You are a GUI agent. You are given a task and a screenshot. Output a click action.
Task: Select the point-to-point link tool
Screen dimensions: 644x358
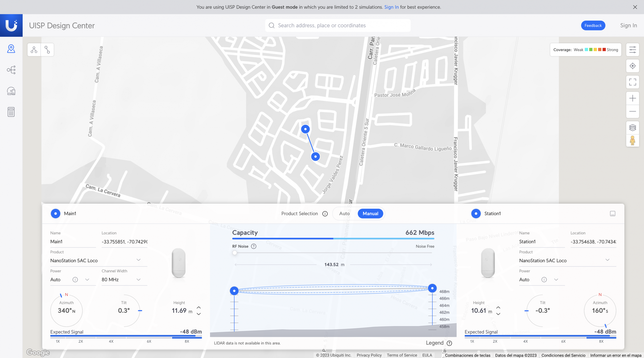[47, 50]
